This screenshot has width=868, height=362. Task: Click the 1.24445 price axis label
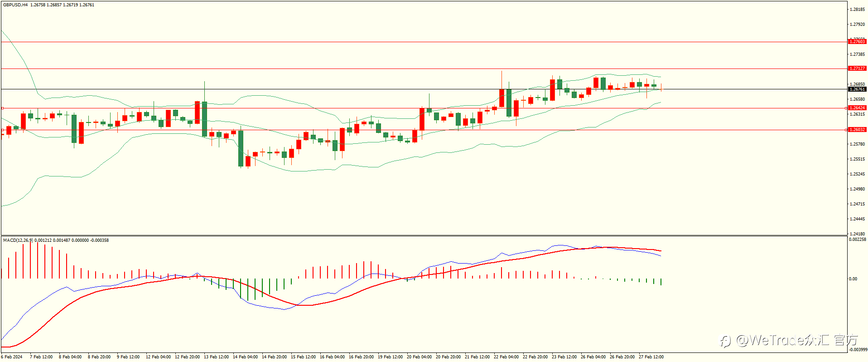(x=858, y=219)
